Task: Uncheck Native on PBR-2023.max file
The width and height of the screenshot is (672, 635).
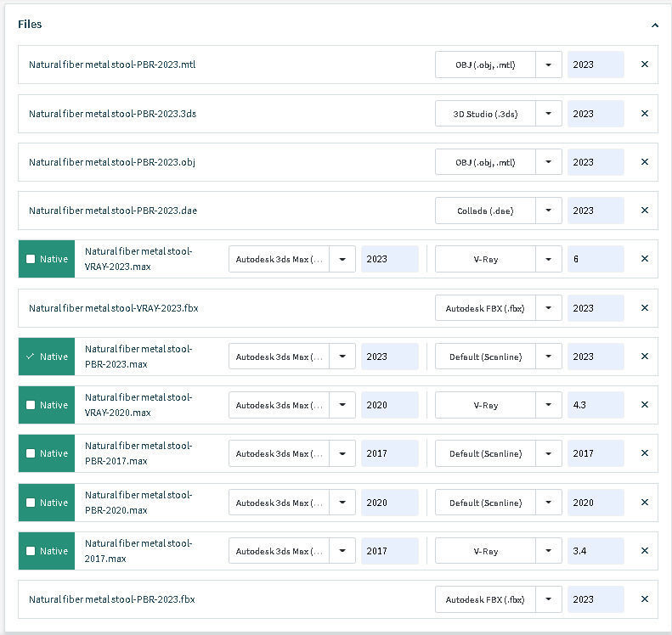Action: coord(31,357)
